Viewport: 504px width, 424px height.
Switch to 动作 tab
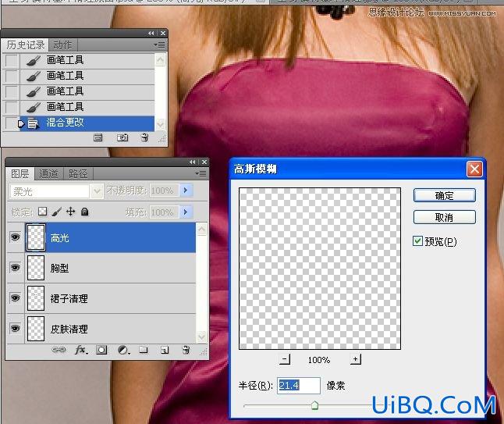pyautogui.click(x=62, y=45)
